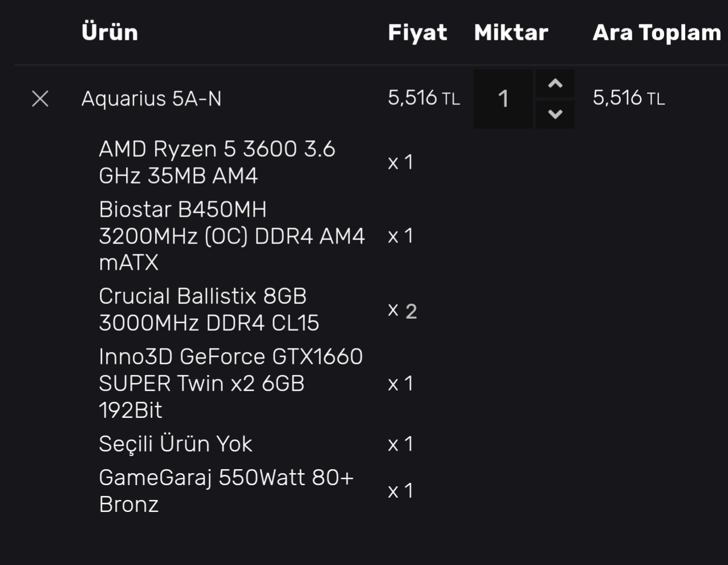Click the Inno3D GeForce GTX1660 SUPER entry
The width and height of the screenshot is (728, 565).
click(230, 383)
